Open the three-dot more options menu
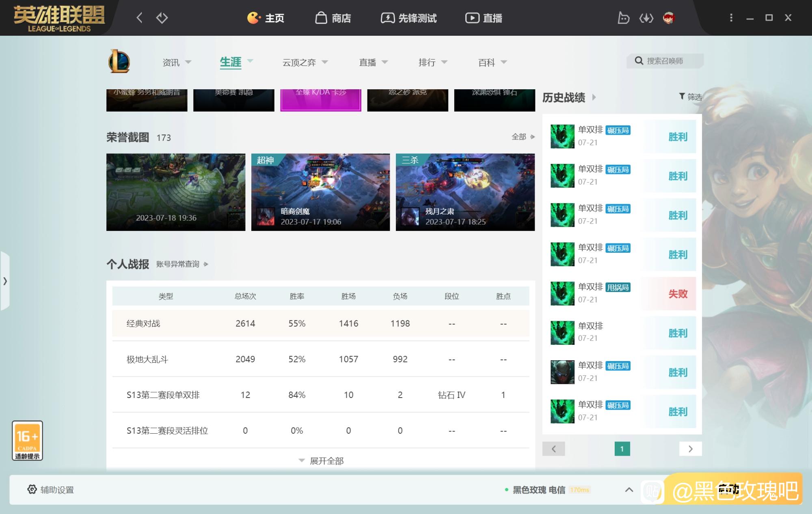The image size is (812, 514). click(x=731, y=18)
